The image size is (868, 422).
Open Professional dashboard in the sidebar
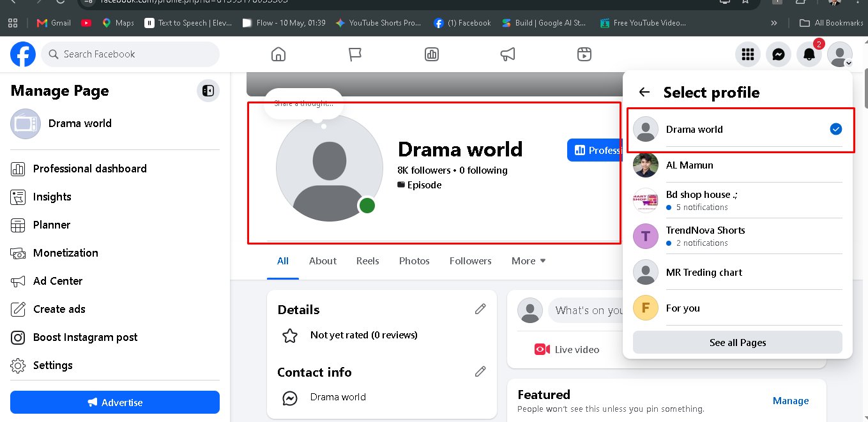point(115,169)
